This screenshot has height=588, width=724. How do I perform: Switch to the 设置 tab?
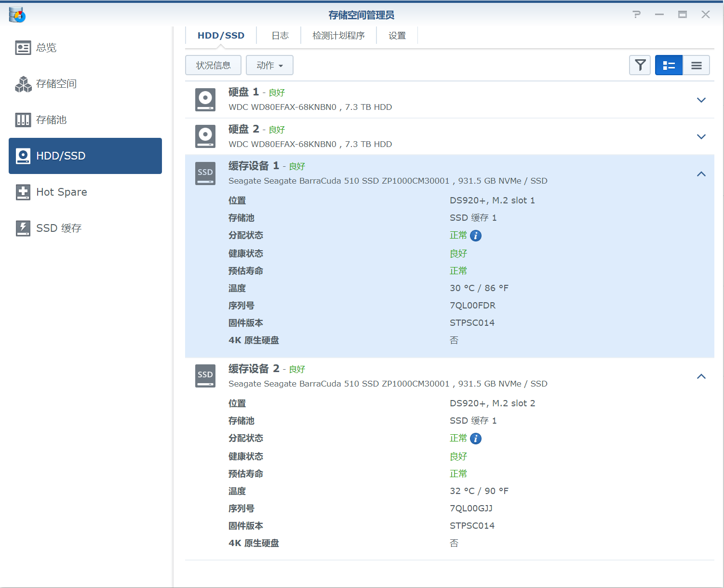[397, 36]
